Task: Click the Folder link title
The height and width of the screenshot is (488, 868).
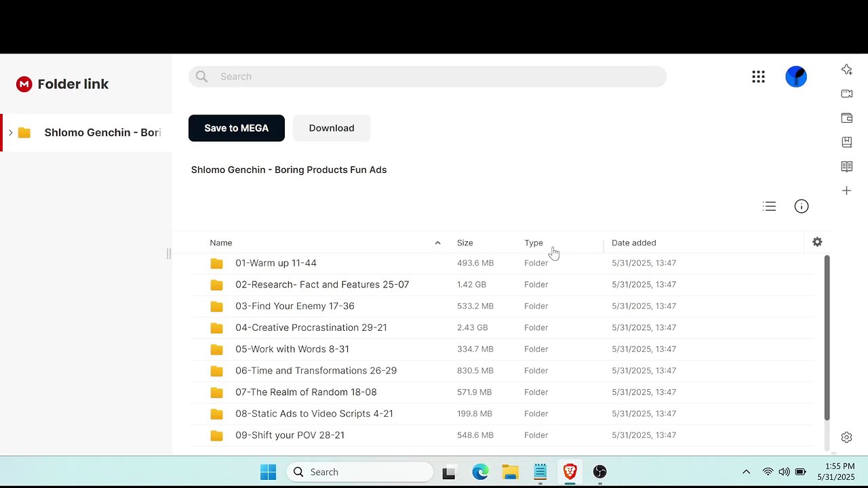Action: coord(73,84)
